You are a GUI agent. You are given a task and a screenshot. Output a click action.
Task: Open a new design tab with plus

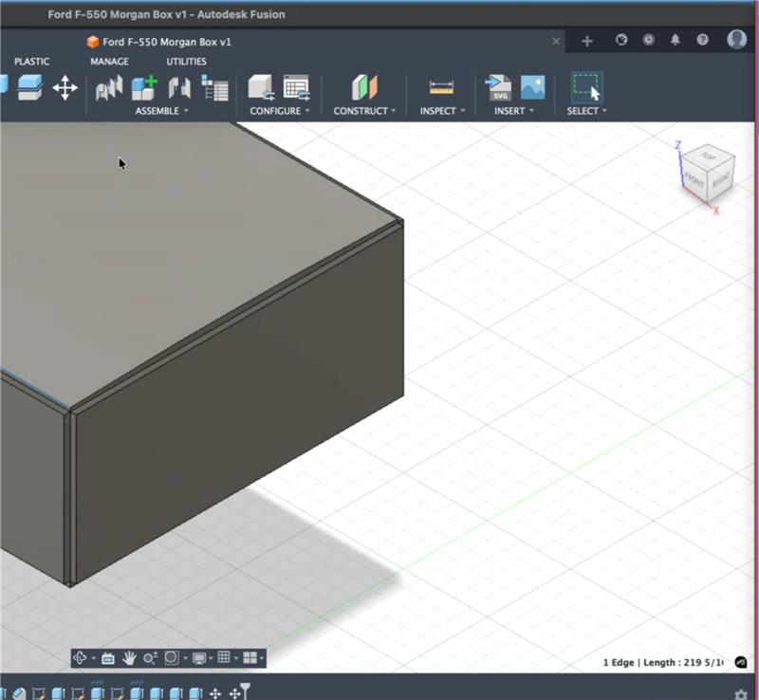[587, 41]
